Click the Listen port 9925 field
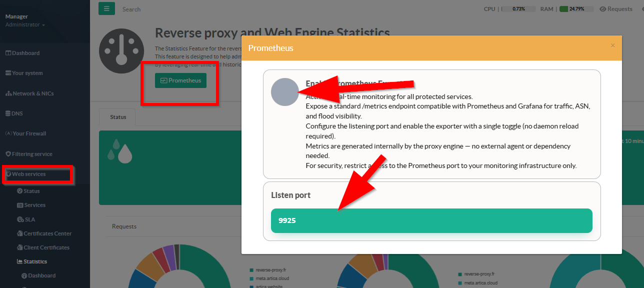This screenshot has height=288, width=644. point(431,220)
